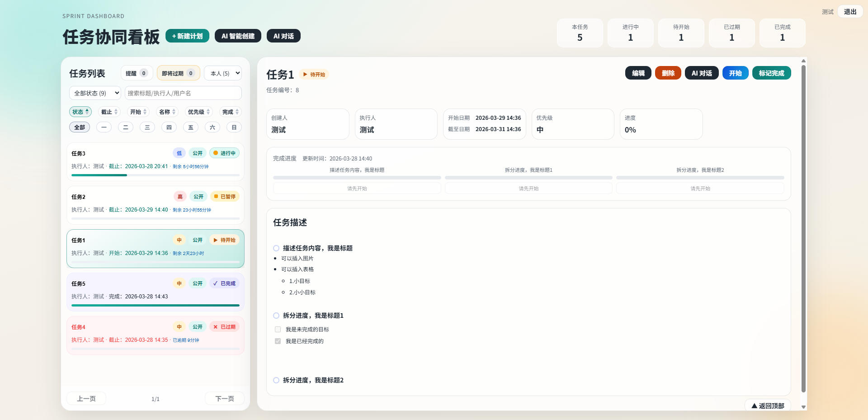This screenshot has width=868, height=420.
Task: Click the 已过期 badge on 任务4
Action: pos(224,327)
